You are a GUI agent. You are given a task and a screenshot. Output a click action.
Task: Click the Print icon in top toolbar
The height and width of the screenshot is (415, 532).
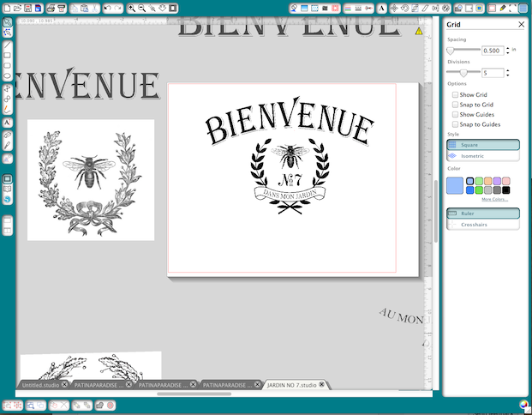[x=51, y=8]
